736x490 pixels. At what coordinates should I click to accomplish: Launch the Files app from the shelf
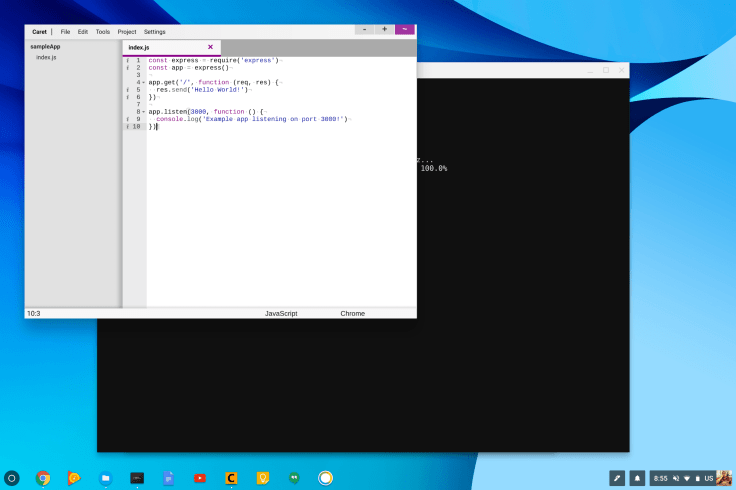click(x=105, y=478)
